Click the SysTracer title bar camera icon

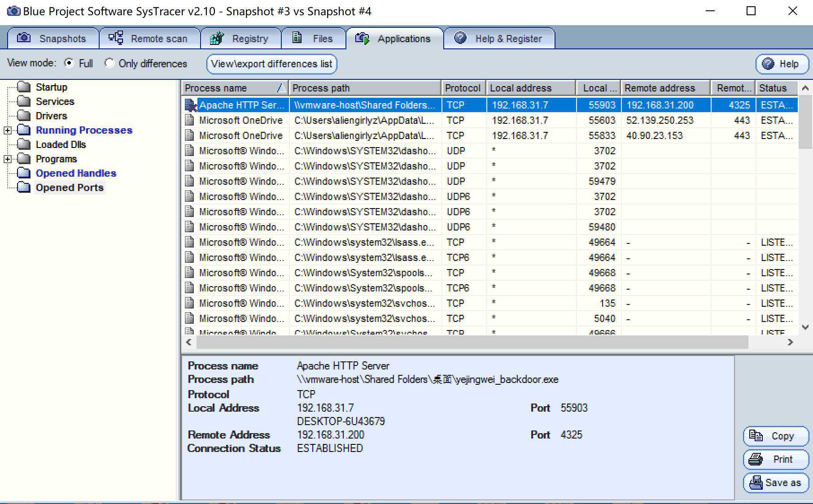tap(13, 11)
